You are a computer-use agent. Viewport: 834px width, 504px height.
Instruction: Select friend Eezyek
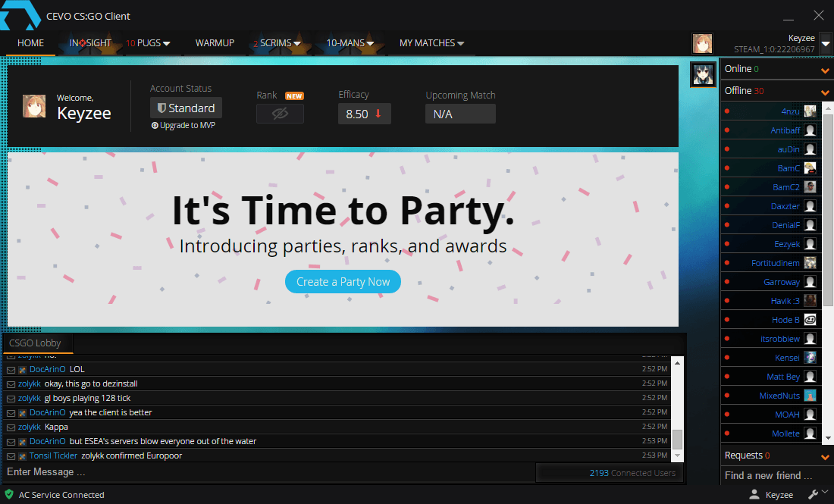(x=771, y=244)
